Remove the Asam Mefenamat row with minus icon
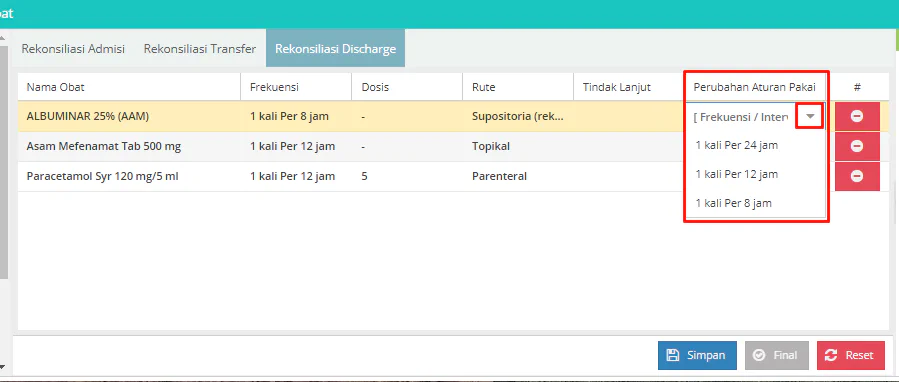 [857, 146]
